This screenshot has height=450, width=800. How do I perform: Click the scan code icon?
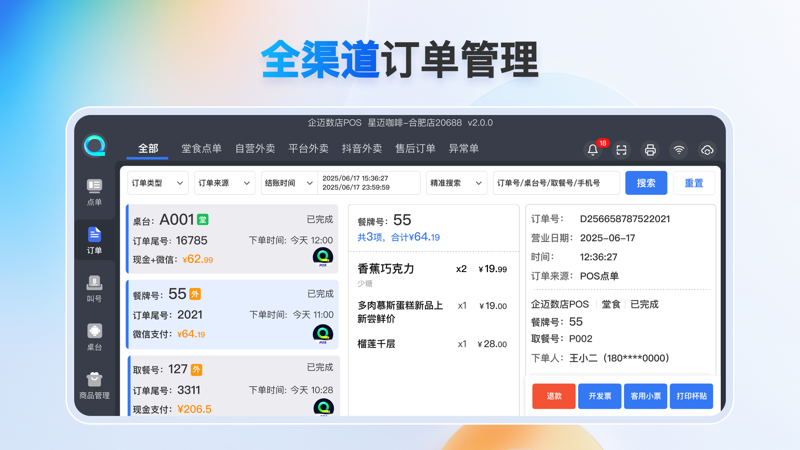click(621, 150)
